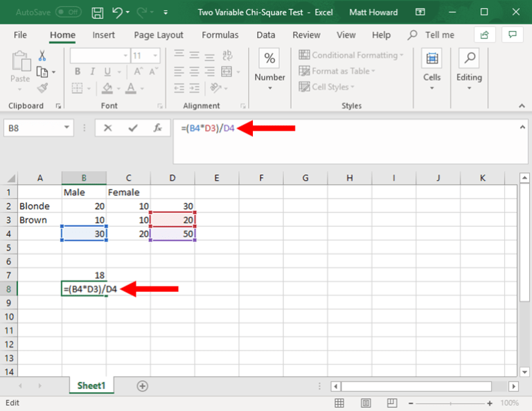Collapse the ribbon with the chevron
532x411 pixels.
pos(522,106)
